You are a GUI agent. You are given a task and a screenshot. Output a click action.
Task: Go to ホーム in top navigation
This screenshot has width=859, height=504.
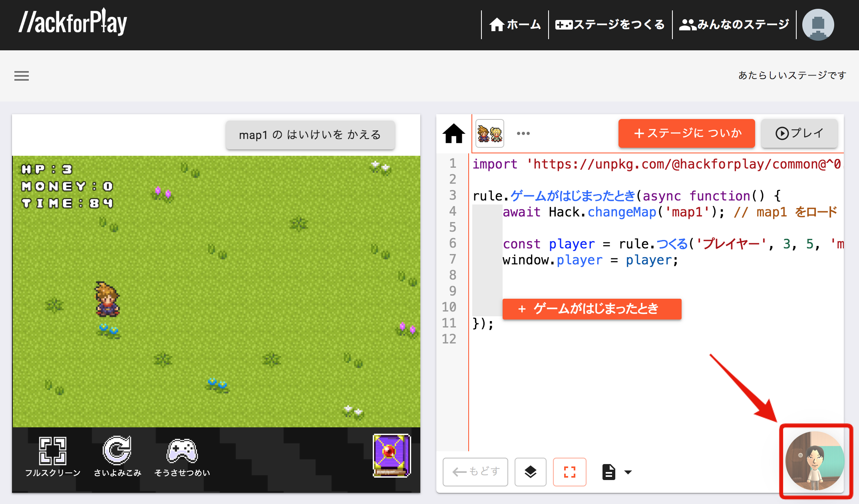pyautogui.click(x=515, y=25)
